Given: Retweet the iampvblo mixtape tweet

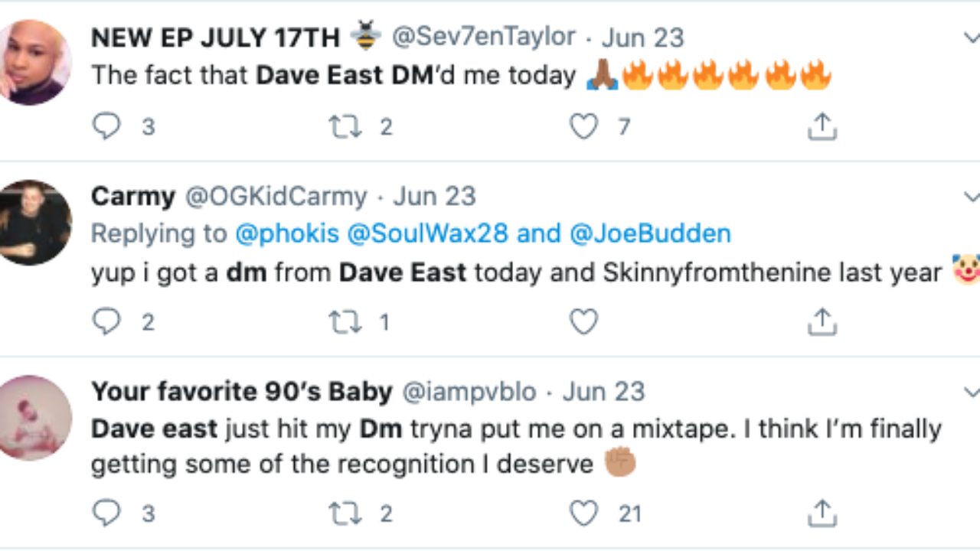Looking at the screenshot, I should (345, 513).
